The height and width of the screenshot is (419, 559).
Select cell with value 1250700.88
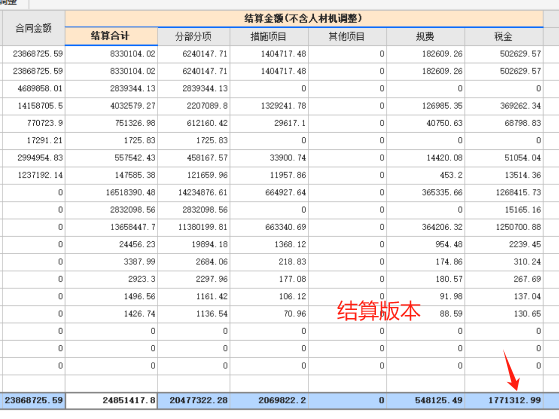pyautogui.click(x=504, y=227)
